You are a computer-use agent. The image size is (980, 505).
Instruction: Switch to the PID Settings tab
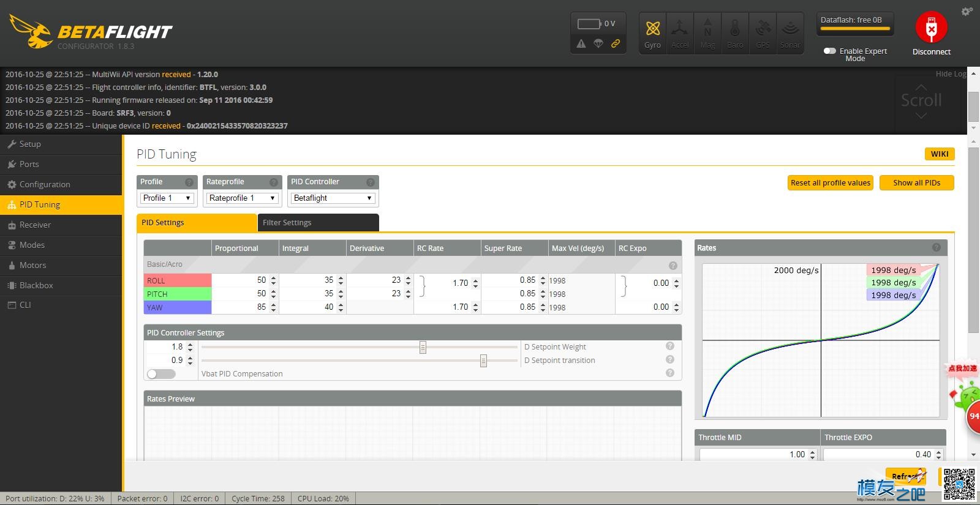pos(196,222)
